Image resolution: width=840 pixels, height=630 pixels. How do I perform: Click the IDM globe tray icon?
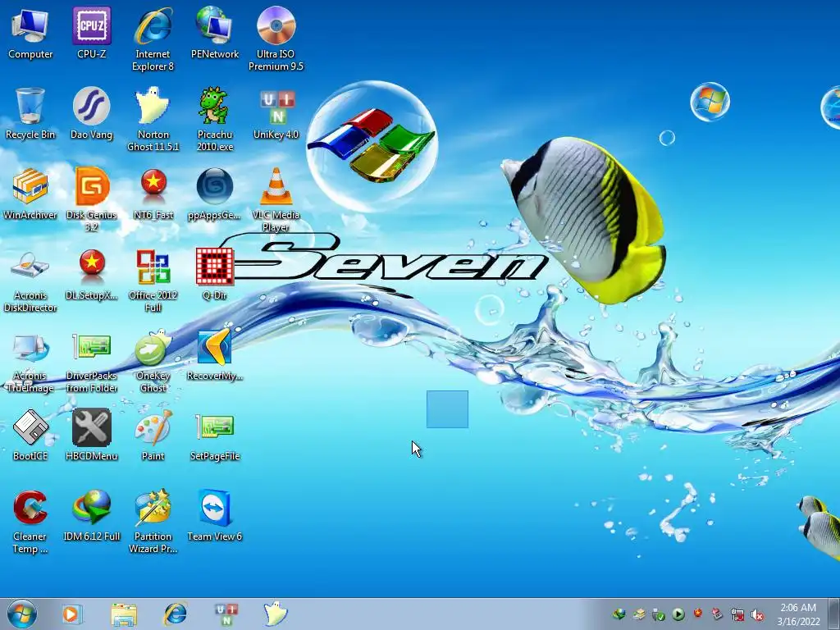(619, 614)
